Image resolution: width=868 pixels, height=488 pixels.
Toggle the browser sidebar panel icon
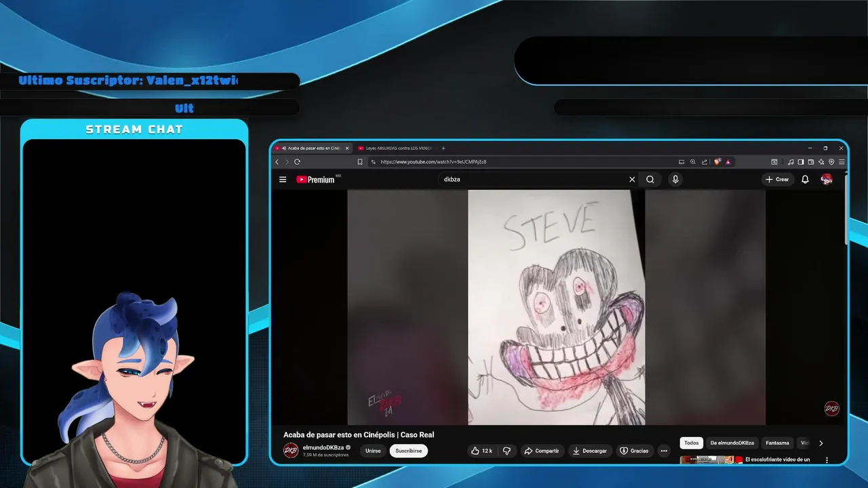tap(801, 162)
